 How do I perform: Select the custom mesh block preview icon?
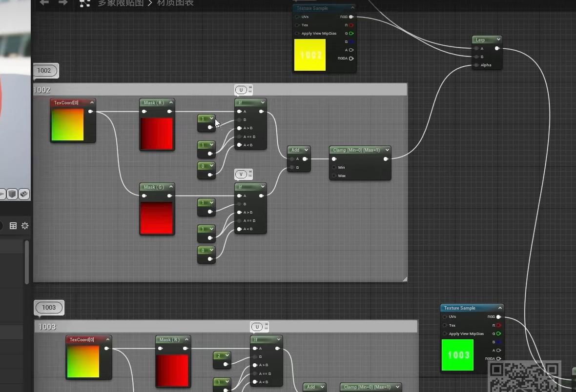click(24, 194)
